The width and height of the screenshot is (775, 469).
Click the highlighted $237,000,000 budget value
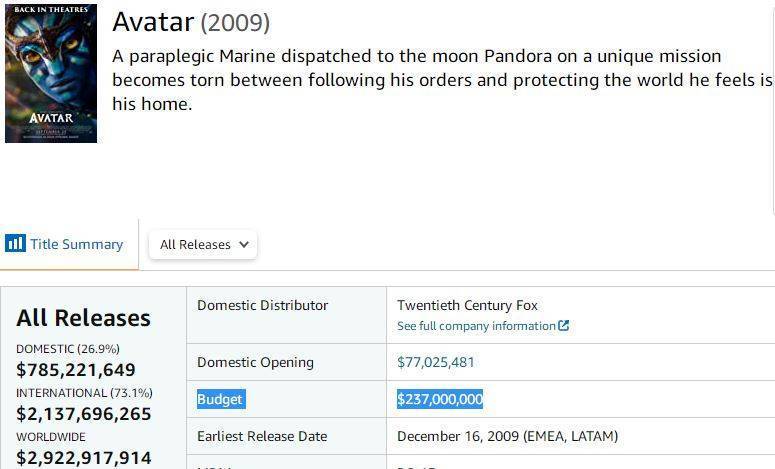pyautogui.click(x=440, y=399)
